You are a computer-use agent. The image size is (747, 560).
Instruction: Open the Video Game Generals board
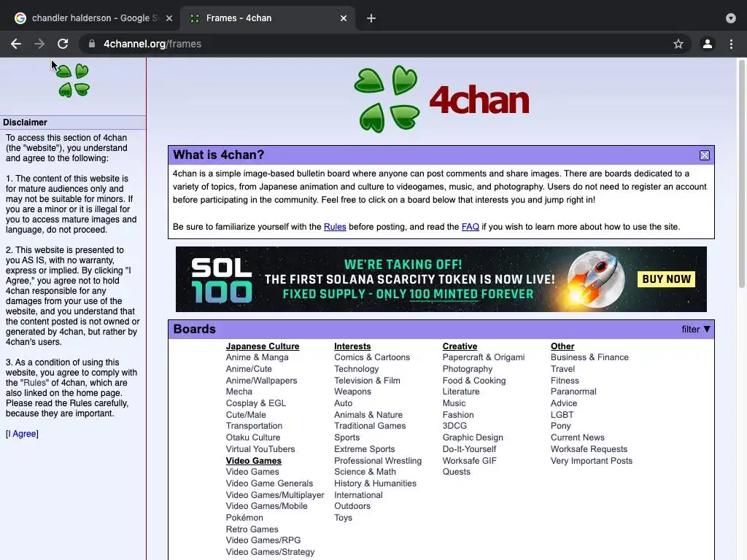[269, 483]
